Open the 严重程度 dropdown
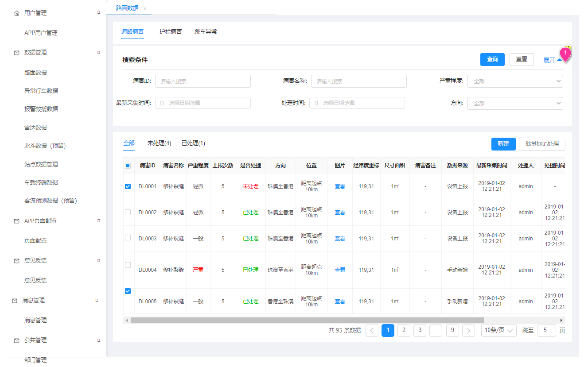This screenshot has width=588, height=367. point(515,81)
